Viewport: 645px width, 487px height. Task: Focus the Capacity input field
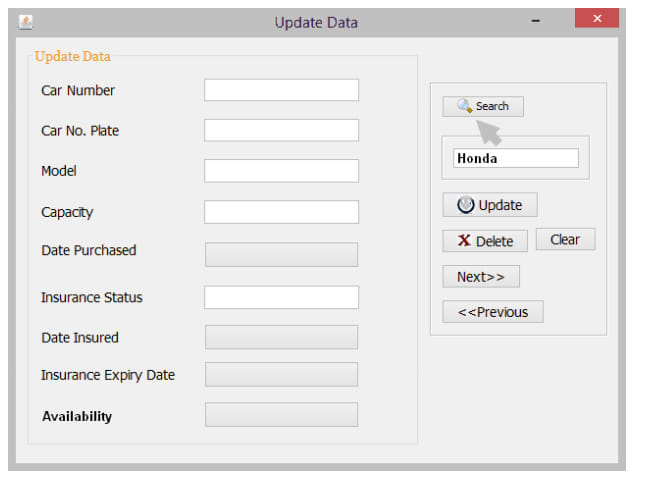[x=281, y=212]
